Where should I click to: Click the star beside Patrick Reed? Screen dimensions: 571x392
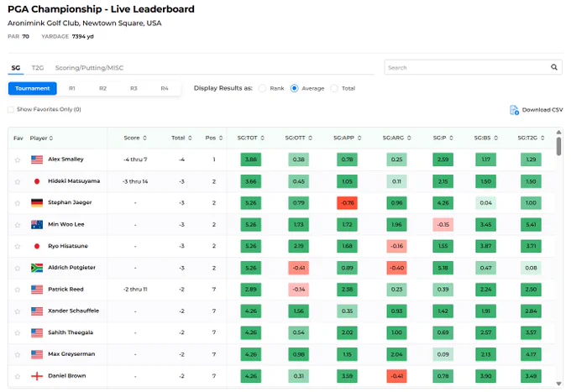17,290
